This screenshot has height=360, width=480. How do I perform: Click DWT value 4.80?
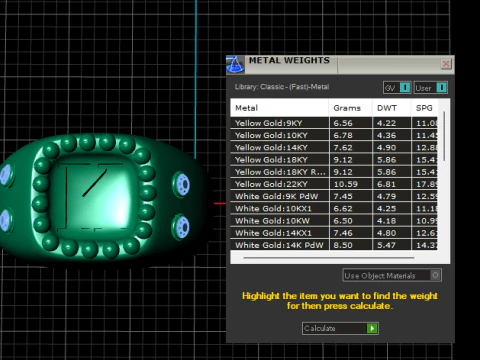coord(387,233)
